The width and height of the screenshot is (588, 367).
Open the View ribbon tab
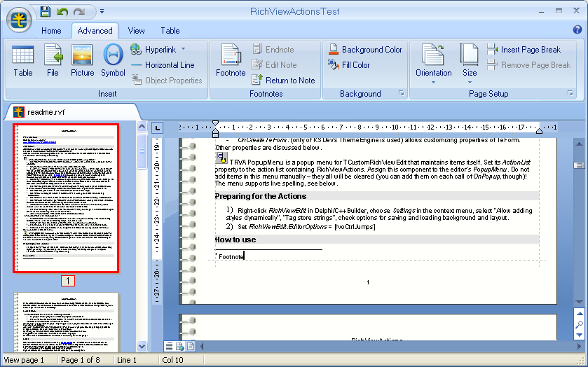tap(136, 31)
